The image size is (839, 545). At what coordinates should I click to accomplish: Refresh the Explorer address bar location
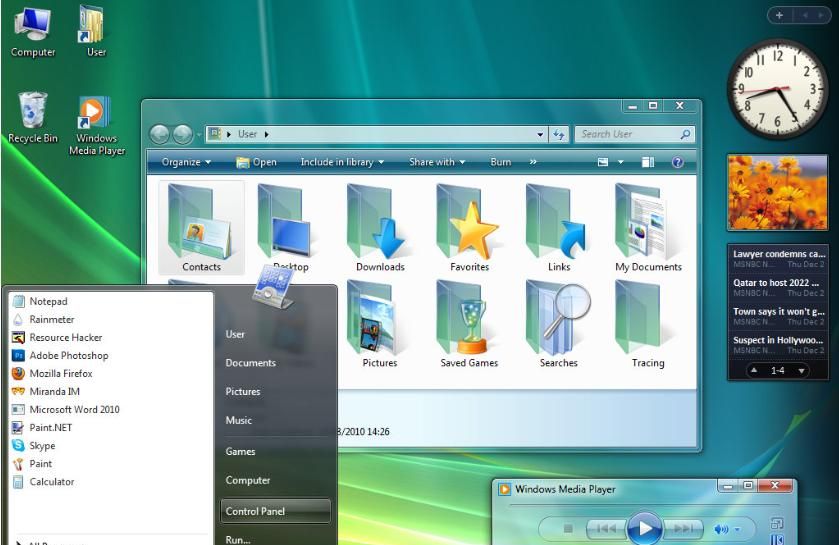coord(559,134)
